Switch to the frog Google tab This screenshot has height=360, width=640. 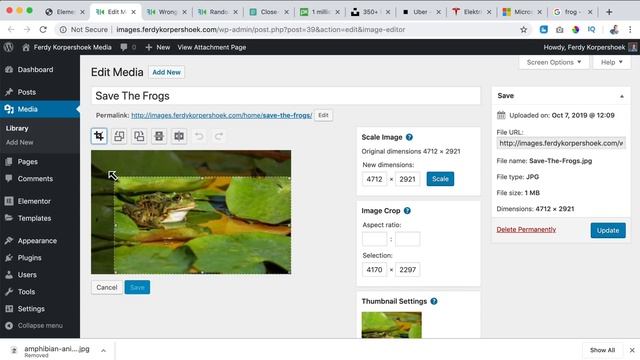click(572, 12)
